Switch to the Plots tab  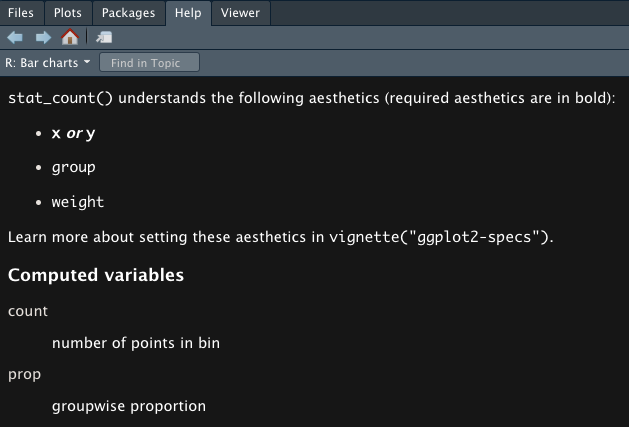68,13
